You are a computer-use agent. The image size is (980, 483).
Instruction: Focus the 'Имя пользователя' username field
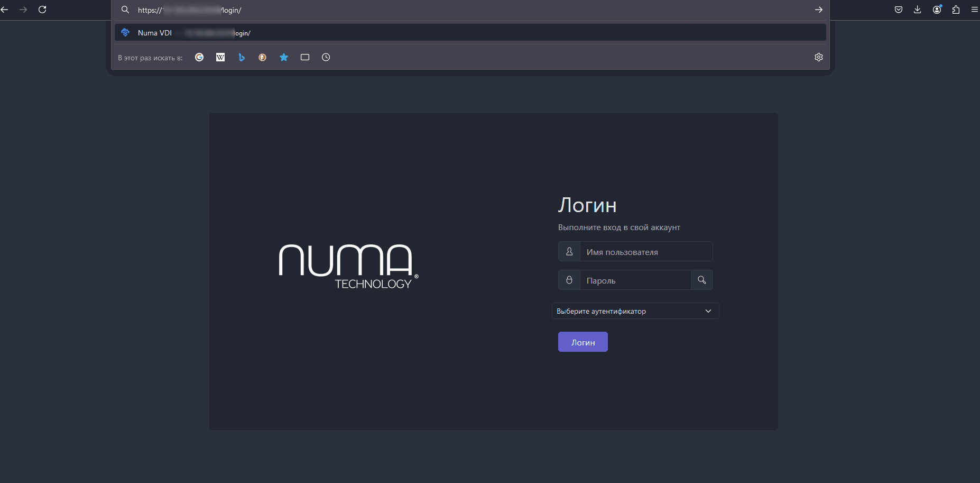click(646, 252)
